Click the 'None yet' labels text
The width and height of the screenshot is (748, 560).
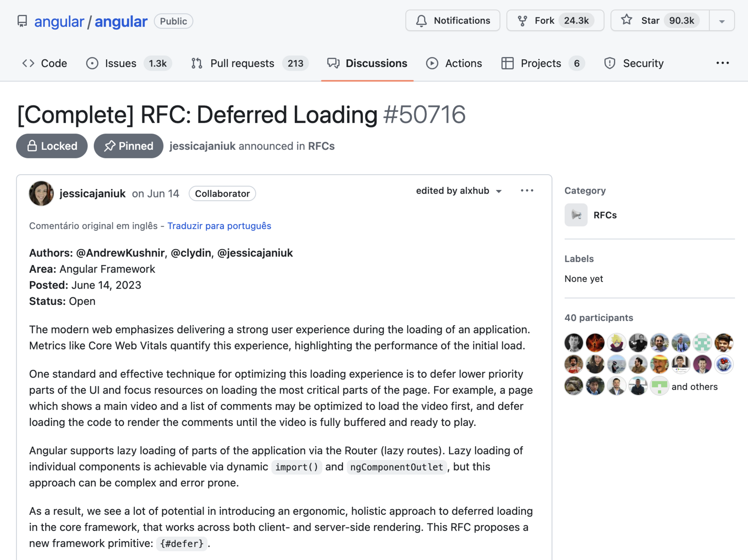(584, 279)
